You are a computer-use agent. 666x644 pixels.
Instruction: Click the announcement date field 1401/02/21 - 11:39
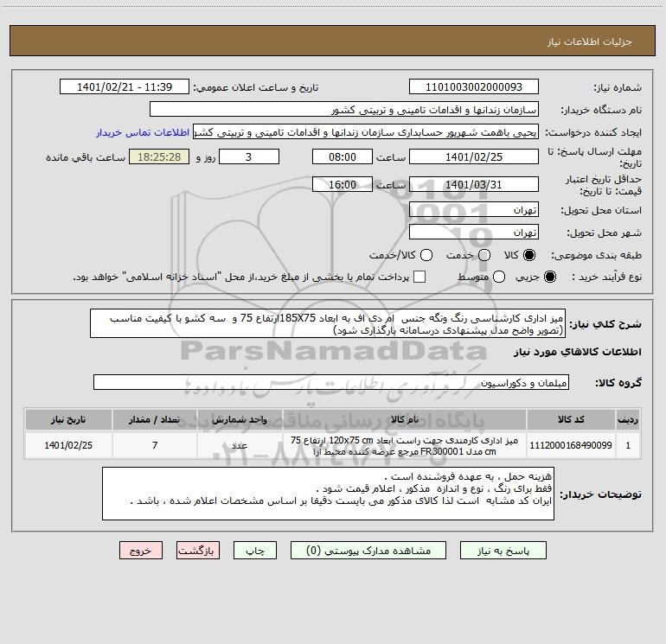pos(125,87)
